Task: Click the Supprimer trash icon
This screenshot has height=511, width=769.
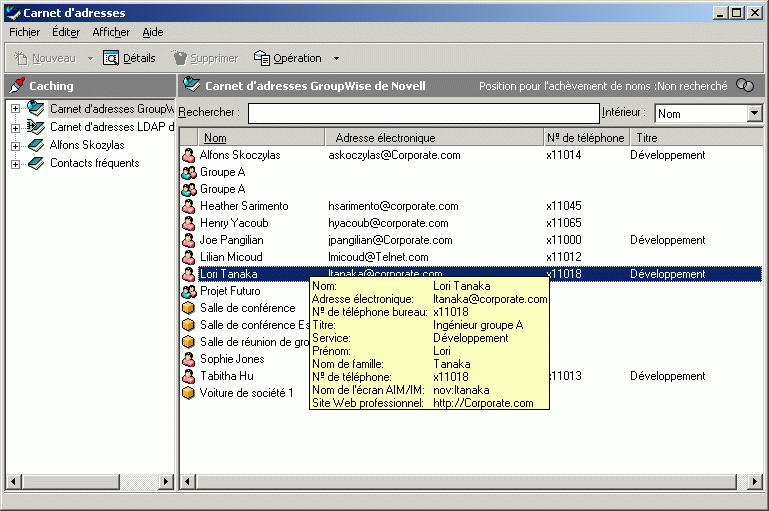Action: (179, 58)
